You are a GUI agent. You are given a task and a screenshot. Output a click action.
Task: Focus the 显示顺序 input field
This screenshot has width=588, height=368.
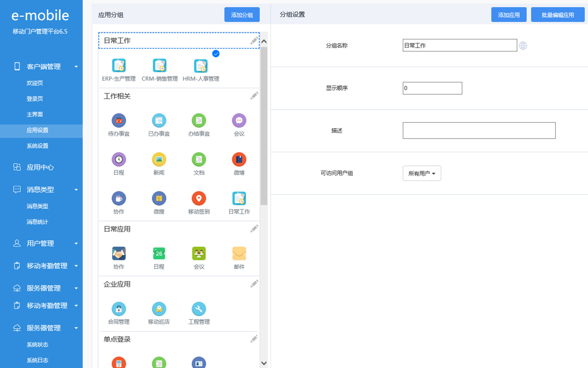pos(432,88)
